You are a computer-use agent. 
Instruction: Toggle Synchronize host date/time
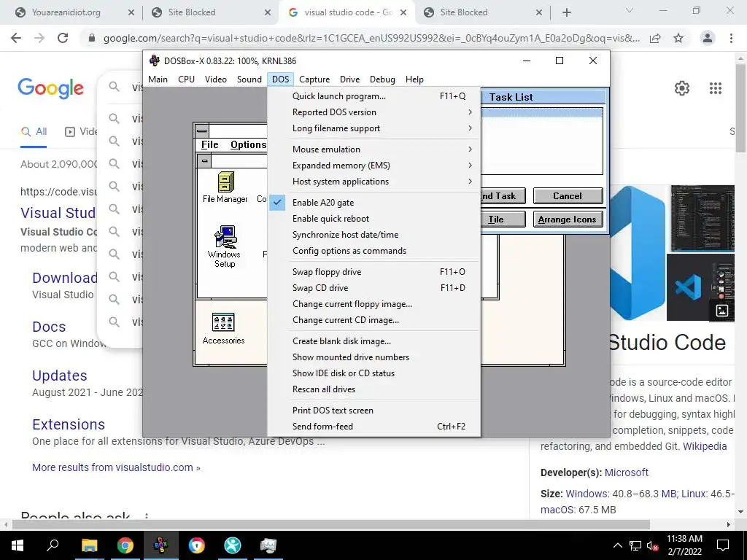(x=374, y=235)
